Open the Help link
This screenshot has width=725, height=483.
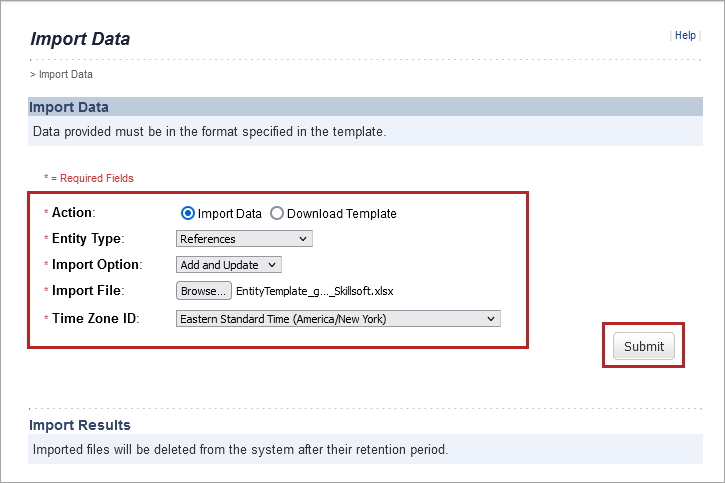[685, 35]
